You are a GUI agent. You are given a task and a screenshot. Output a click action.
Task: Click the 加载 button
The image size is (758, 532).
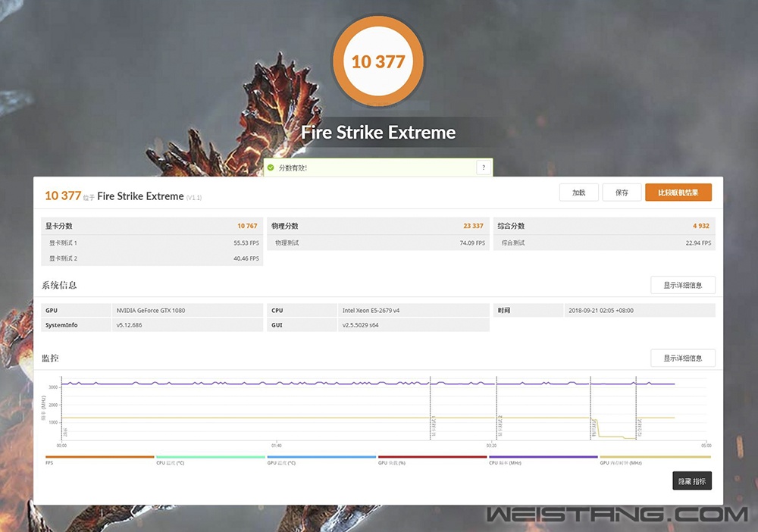point(578,192)
